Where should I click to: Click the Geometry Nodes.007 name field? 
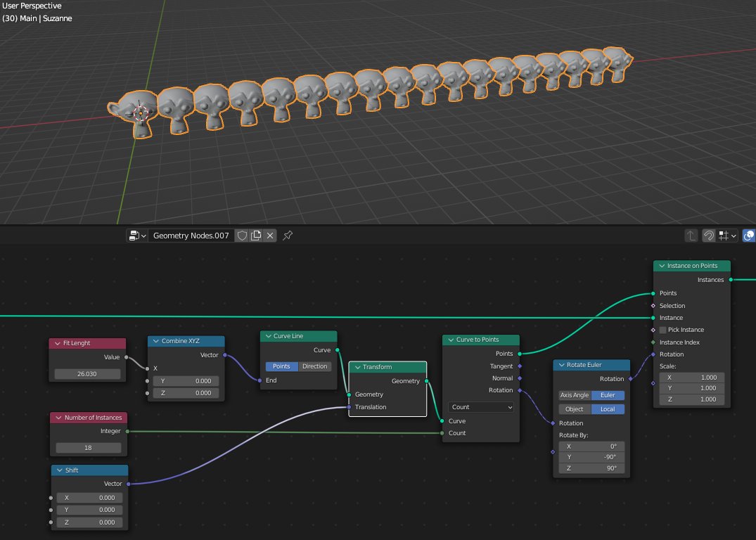[191, 236]
